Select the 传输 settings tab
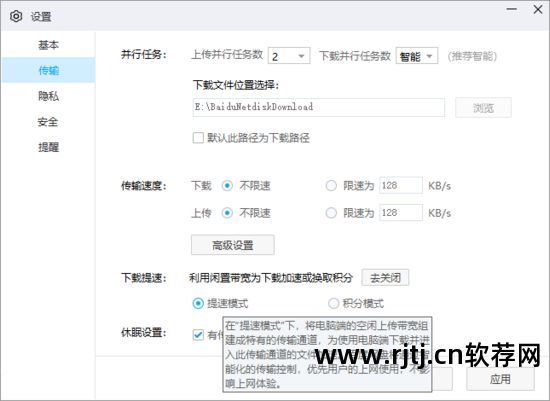 [48, 70]
